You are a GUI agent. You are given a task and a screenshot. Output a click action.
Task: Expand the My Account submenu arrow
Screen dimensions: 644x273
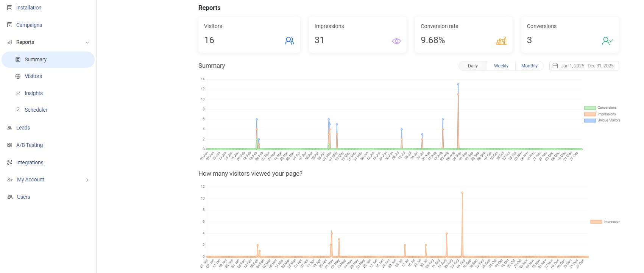pyautogui.click(x=87, y=180)
